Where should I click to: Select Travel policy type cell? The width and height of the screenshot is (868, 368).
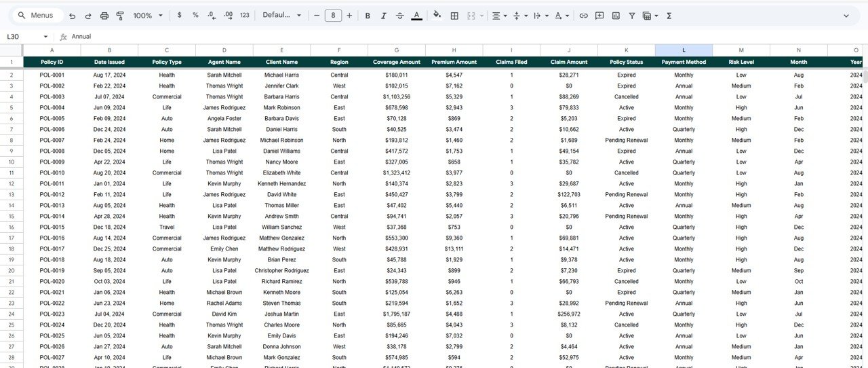click(167, 227)
